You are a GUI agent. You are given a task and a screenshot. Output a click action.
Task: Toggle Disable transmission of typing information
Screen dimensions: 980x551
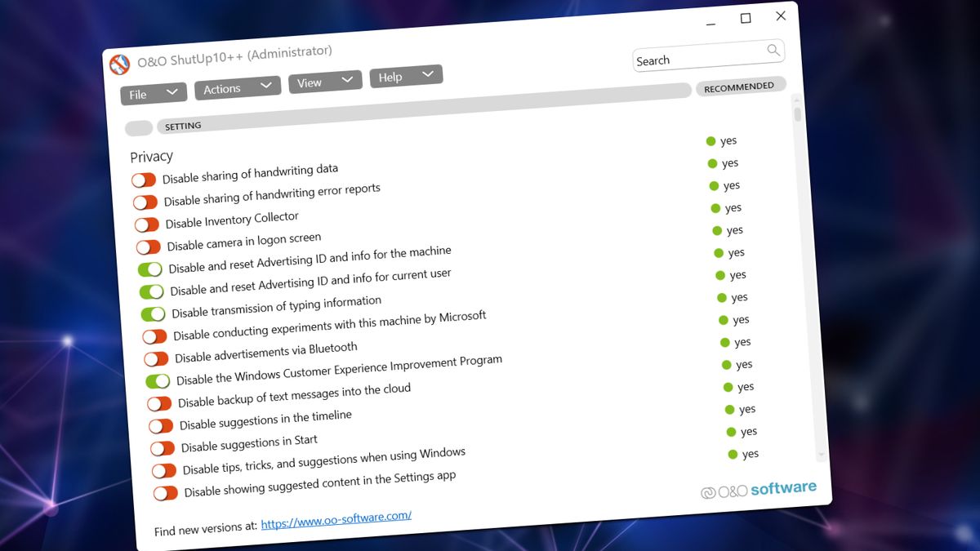[x=154, y=313]
